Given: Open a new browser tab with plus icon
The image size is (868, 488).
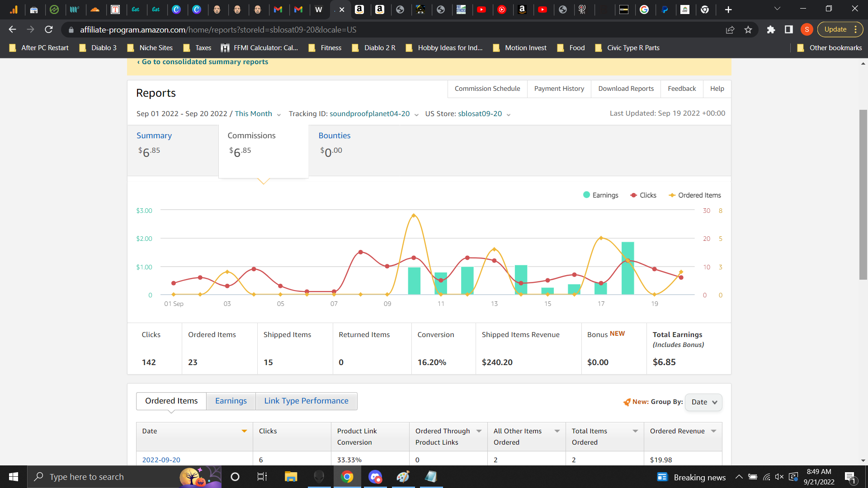Looking at the screenshot, I should (728, 9).
